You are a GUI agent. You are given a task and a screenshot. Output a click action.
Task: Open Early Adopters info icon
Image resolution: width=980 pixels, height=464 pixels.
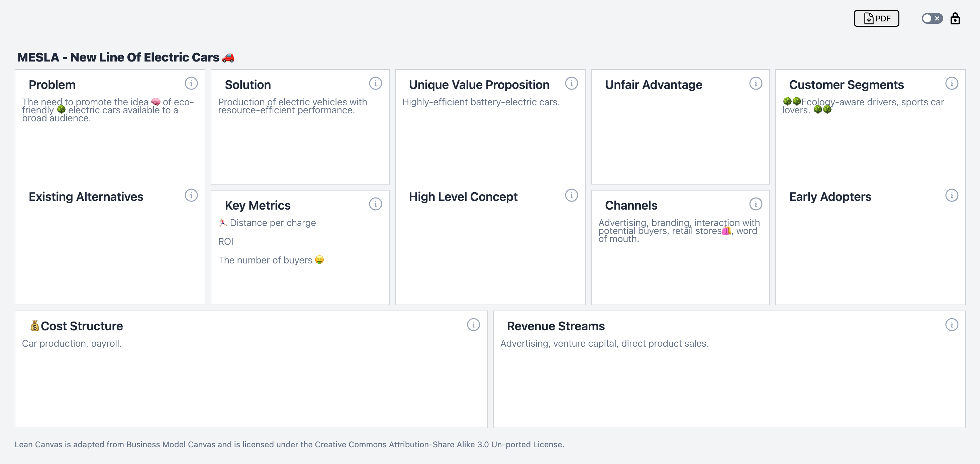951,196
